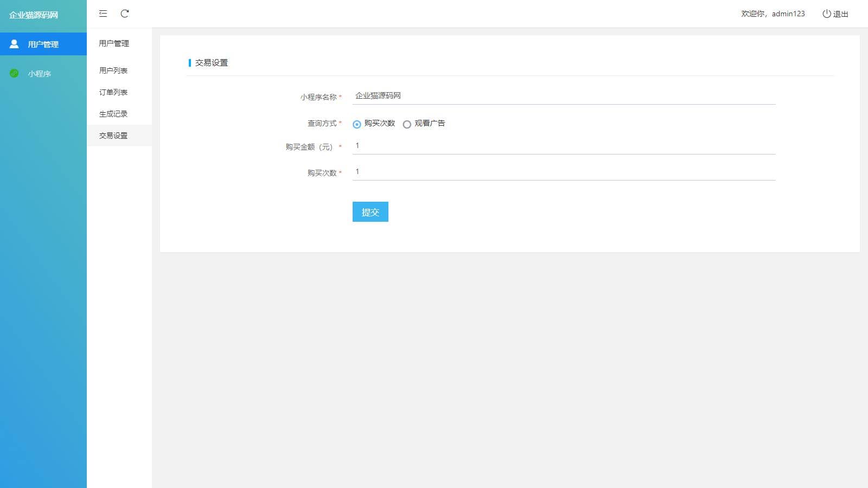Click the 交易设置 section heading
The image size is (868, 488).
coord(212,63)
